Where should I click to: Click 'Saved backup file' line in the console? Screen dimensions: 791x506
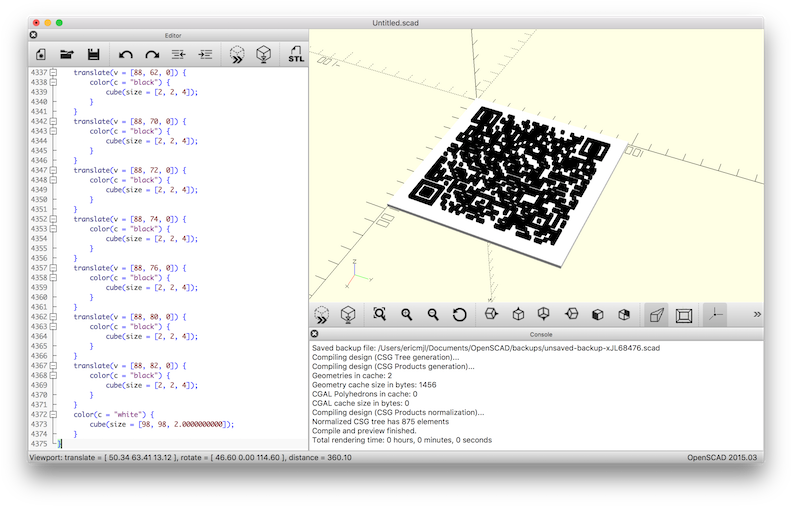(486, 348)
